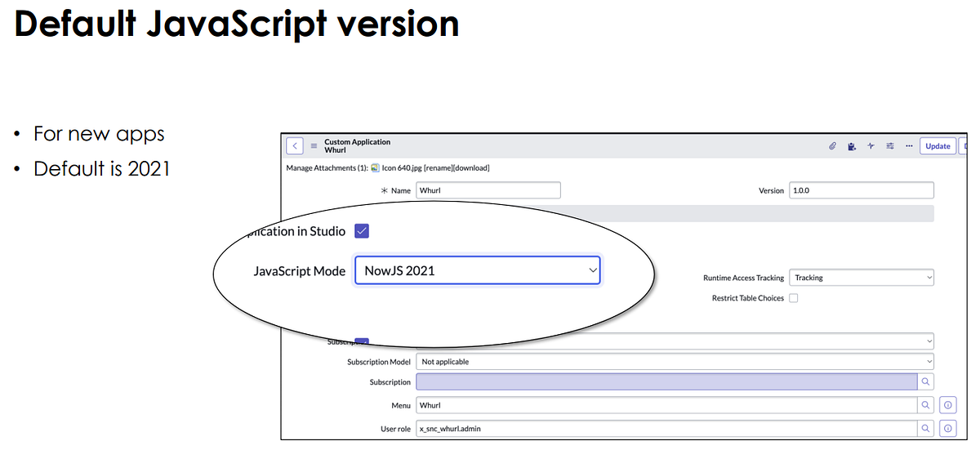Focus the Version field showing 1.0.0
This screenshot has width=980, height=459.
861,190
